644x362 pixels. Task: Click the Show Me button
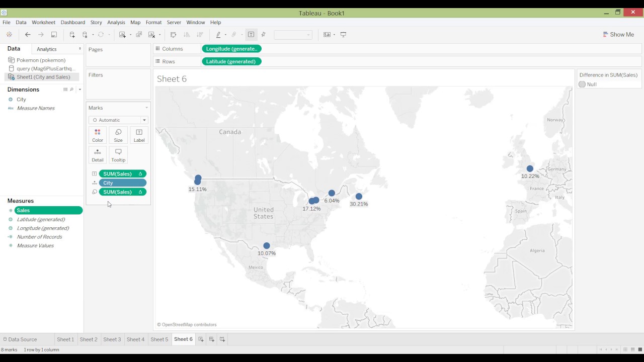pos(618,35)
